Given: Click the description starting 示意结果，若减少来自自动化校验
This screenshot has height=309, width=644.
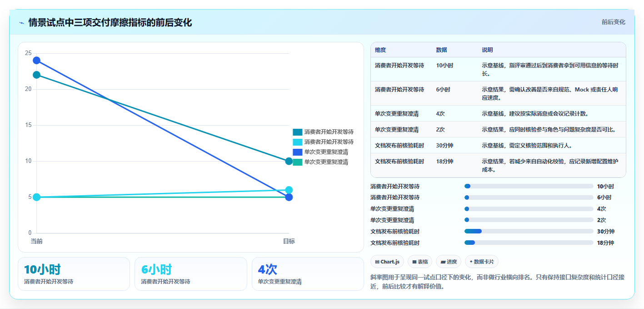Looking at the screenshot, I should (x=550, y=166).
